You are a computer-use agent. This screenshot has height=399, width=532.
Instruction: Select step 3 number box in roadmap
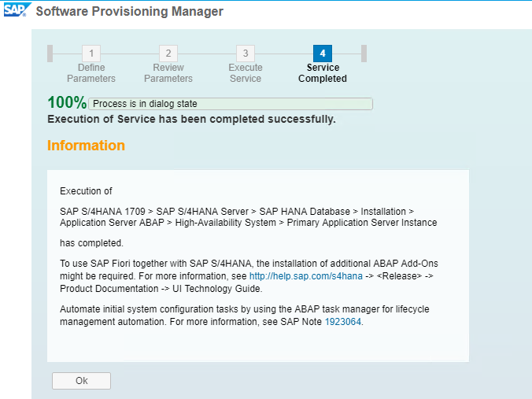[246, 54]
